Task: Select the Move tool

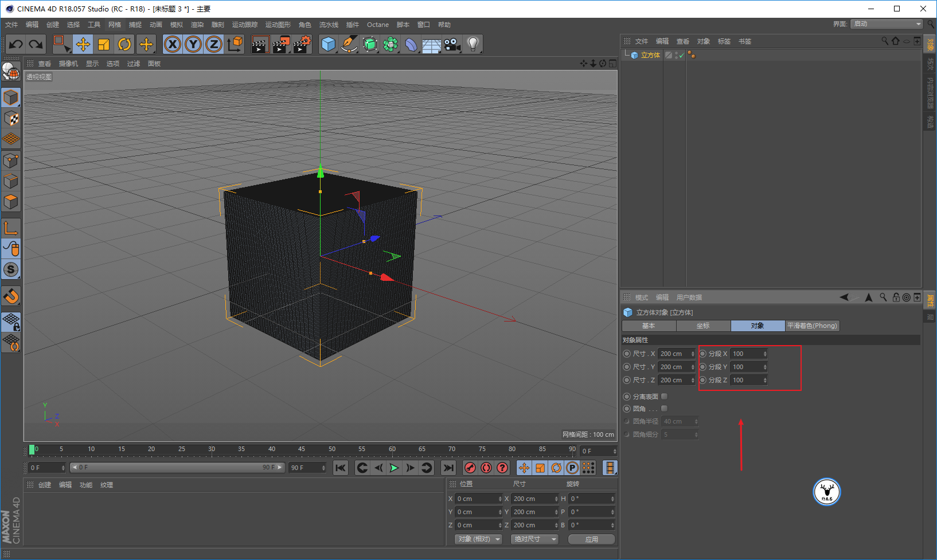Action: pyautogui.click(x=83, y=44)
